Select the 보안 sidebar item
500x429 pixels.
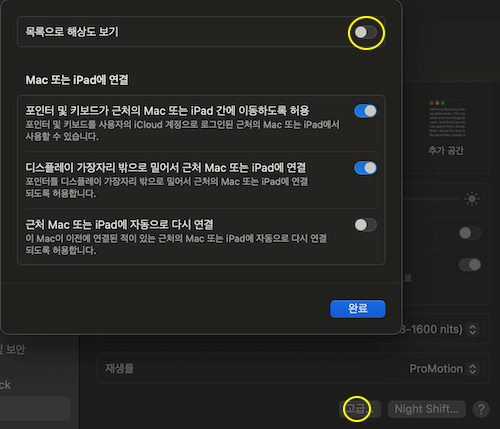(13, 349)
